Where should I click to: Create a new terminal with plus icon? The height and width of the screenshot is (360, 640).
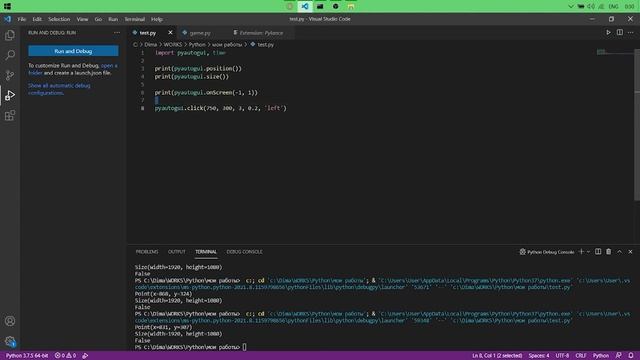[581, 252]
